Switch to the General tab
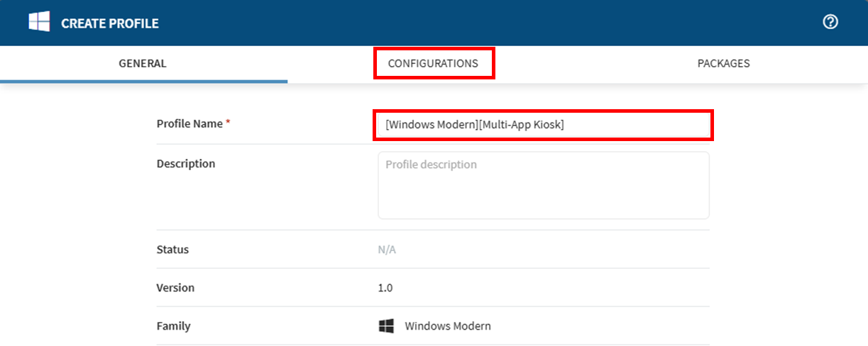This screenshot has height=346, width=868. pos(143,64)
